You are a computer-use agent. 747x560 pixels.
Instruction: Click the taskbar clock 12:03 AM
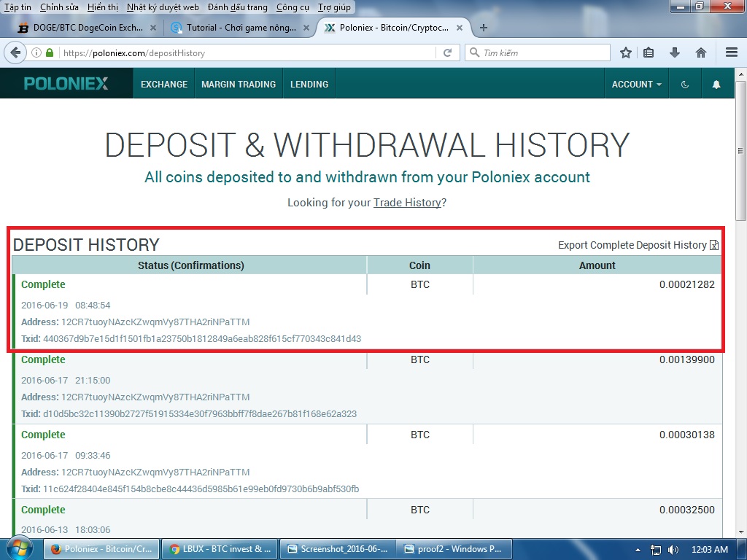point(709,550)
